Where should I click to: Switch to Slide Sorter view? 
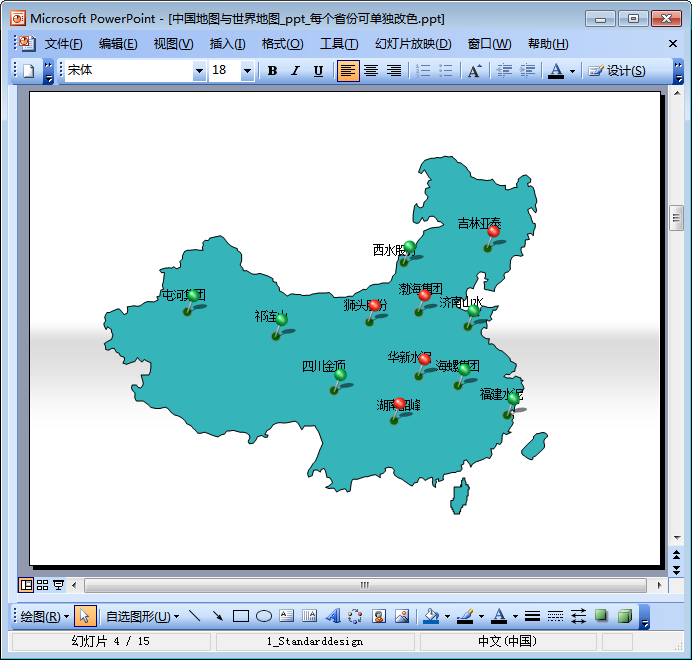click(x=42, y=585)
